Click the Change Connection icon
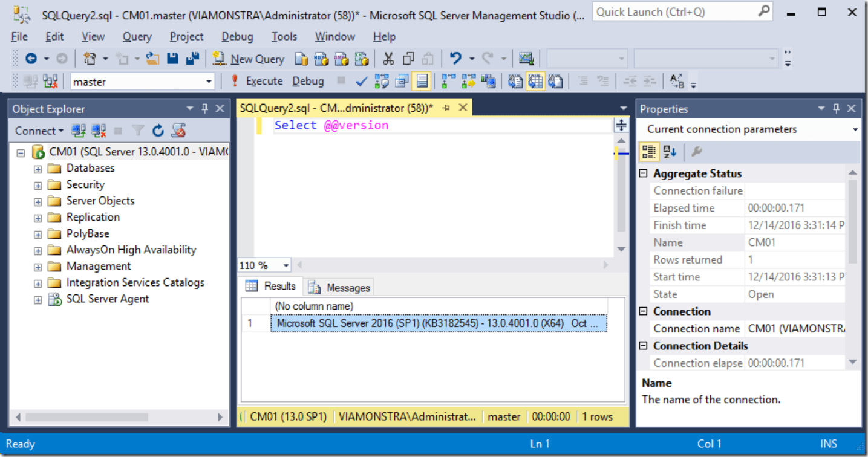 51,81
